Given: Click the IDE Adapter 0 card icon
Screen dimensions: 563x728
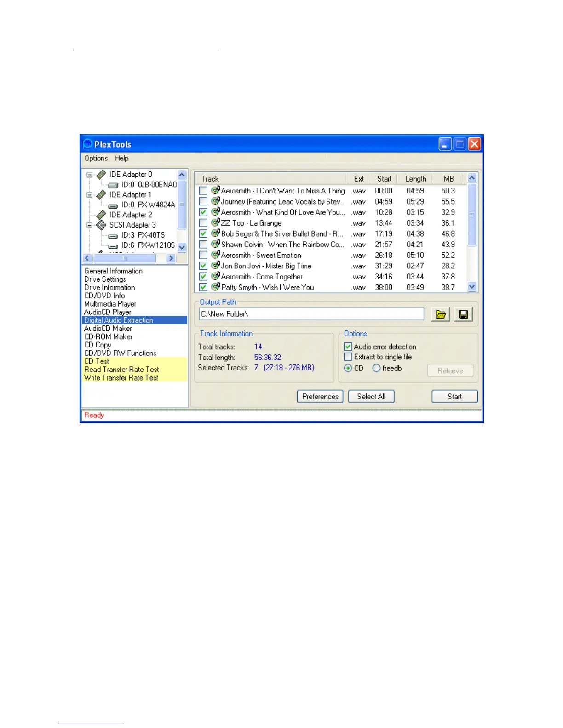Looking at the screenshot, I should pyautogui.click(x=101, y=175).
